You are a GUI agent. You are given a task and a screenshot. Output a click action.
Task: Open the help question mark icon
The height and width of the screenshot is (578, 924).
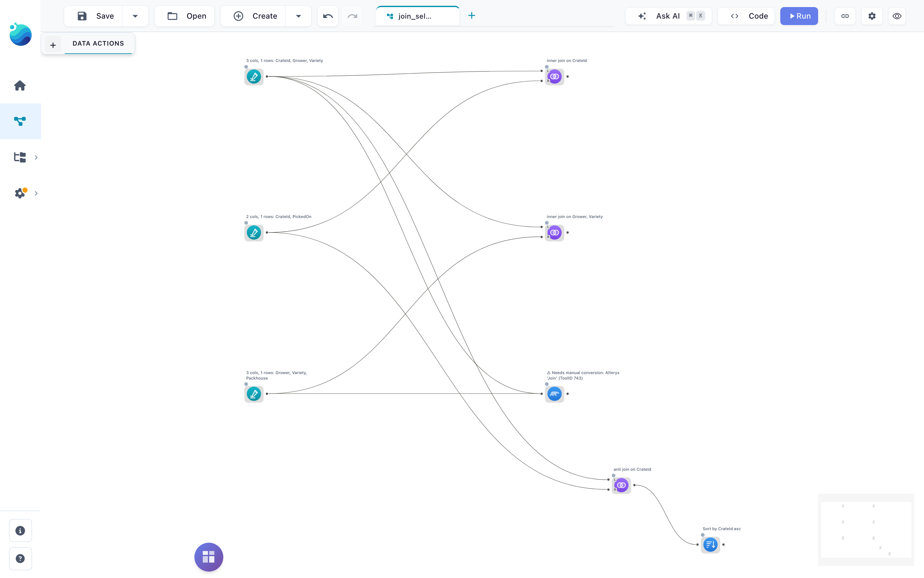pyautogui.click(x=20, y=558)
